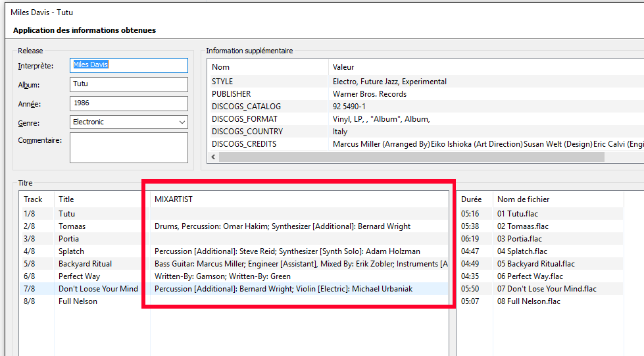Select track title Splatch
The width and height of the screenshot is (644, 356).
(x=71, y=251)
